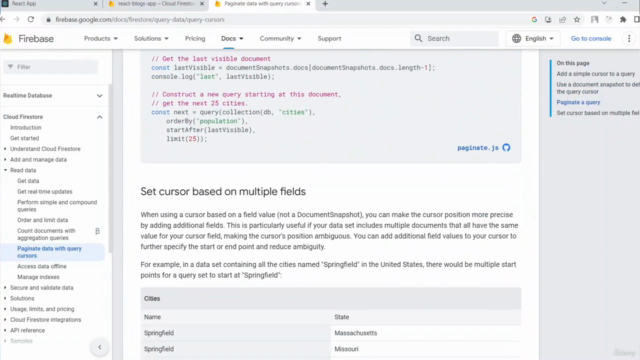The image size is (640, 360).
Task: Open Perform simple and compound queries
Action: click(x=57, y=206)
